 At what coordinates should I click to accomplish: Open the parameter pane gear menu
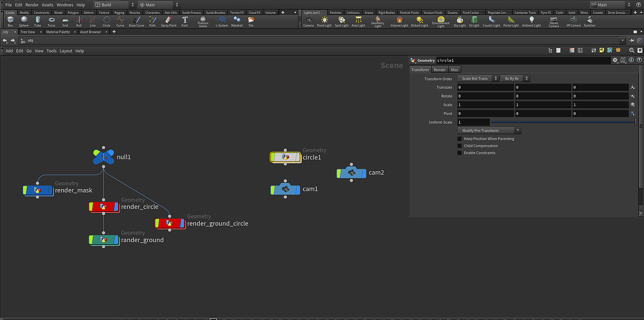[x=614, y=60]
